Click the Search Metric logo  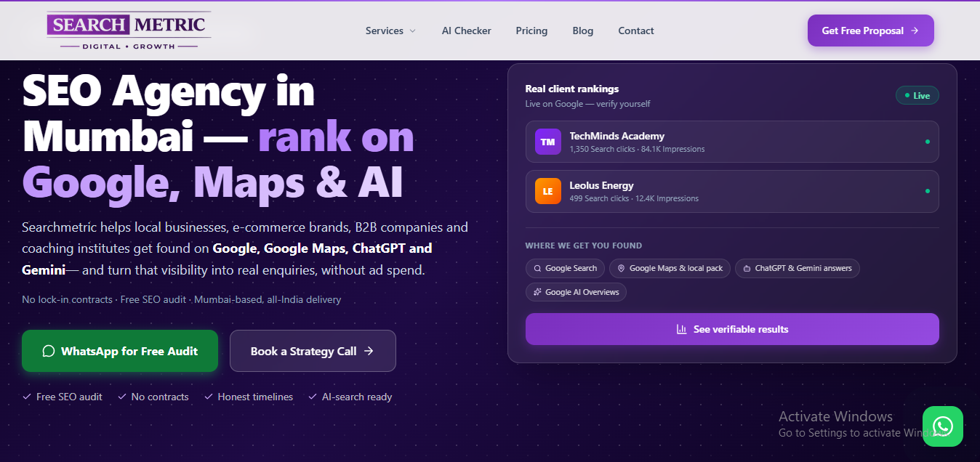click(x=129, y=31)
